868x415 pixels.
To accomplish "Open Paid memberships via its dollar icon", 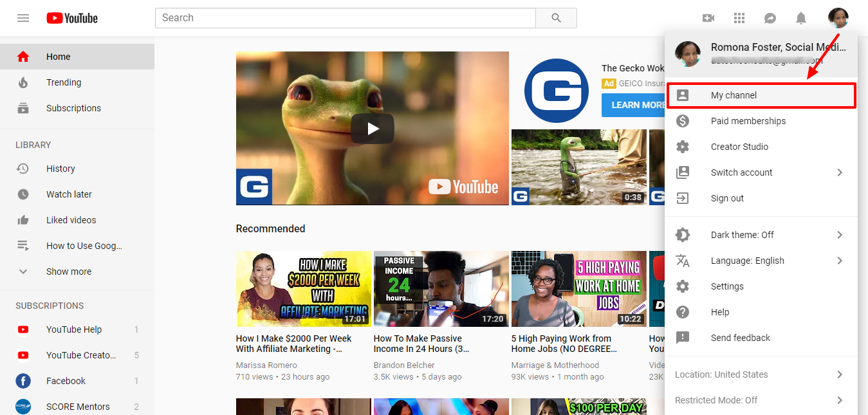I will [683, 121].
